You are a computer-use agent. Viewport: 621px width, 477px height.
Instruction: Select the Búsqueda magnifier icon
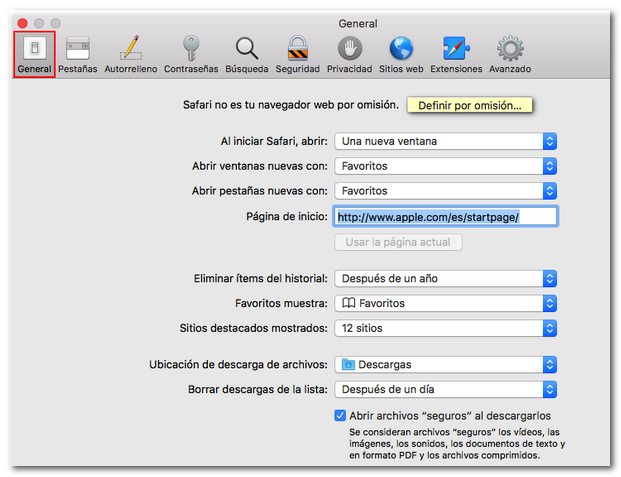pyautogui.click(x=246, y=54)
